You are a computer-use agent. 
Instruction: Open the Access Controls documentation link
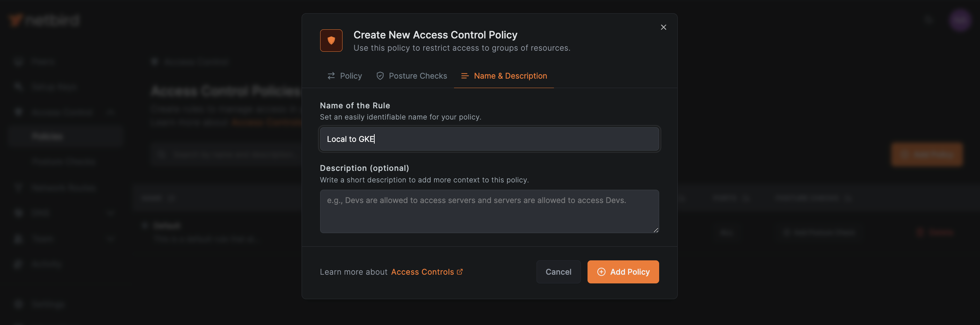pos(423,271)
